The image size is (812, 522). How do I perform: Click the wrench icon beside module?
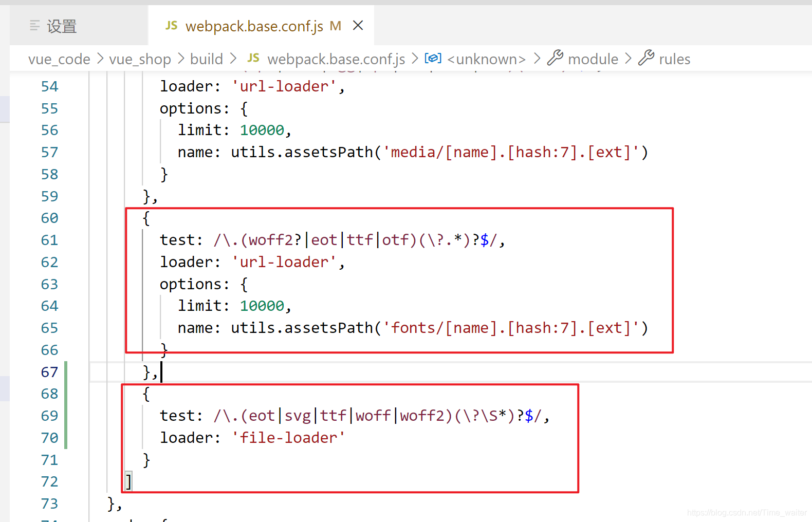[555, 58]
